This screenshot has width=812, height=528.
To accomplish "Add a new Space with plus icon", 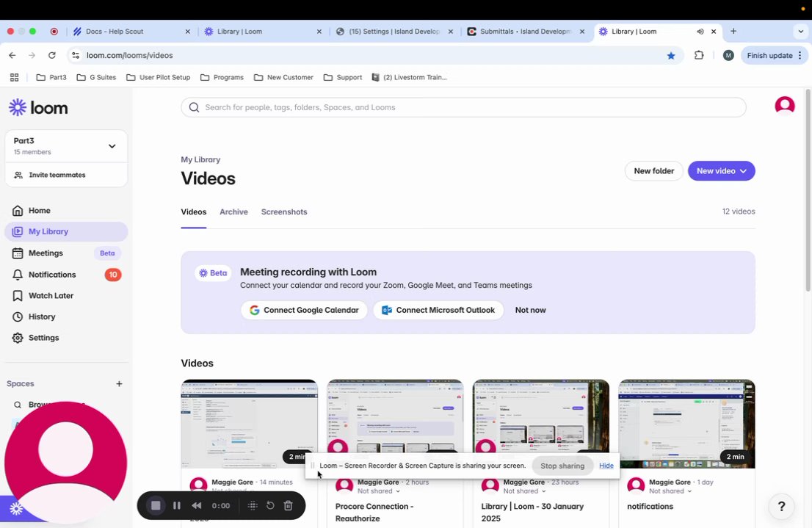I will point(119,384).
